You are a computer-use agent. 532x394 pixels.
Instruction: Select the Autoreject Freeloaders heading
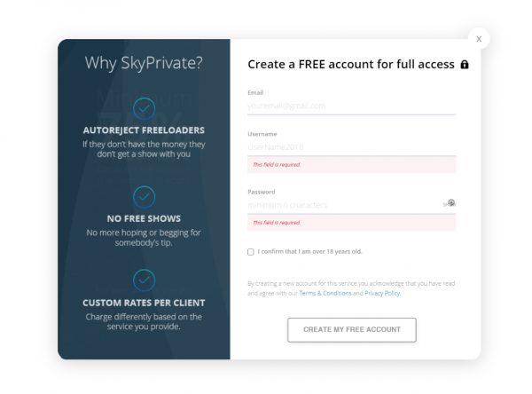(x=144, y=130)
